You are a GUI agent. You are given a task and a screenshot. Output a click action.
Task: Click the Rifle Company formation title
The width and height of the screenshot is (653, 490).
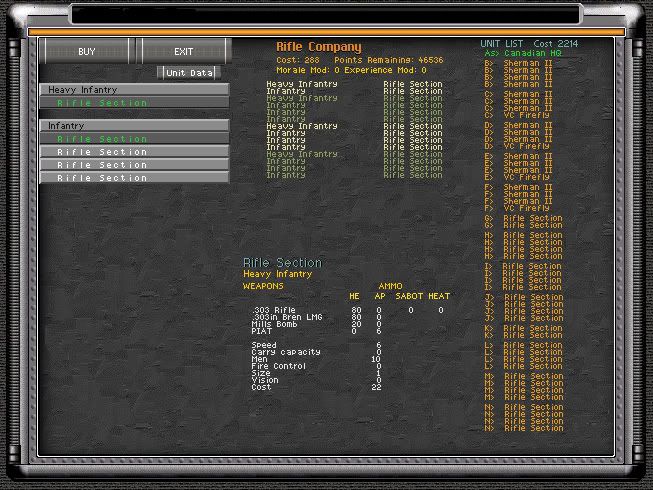319,47
